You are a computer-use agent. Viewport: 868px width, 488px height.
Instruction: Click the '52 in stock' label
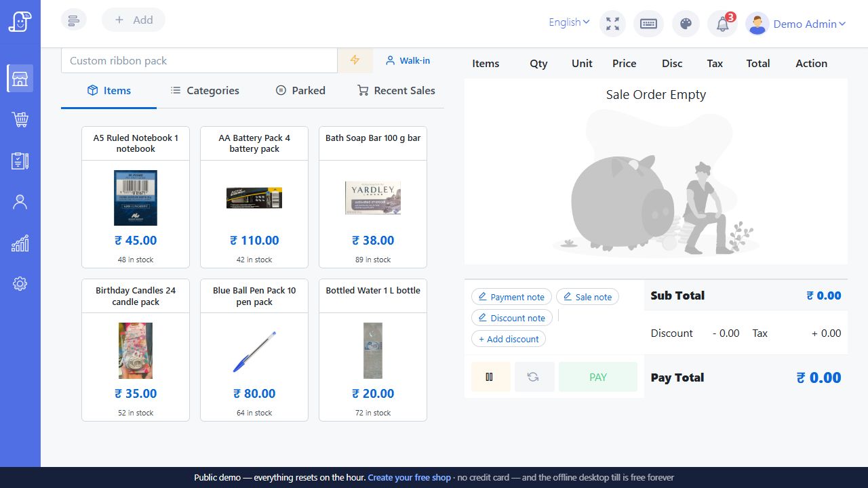(x=136, y=413)
